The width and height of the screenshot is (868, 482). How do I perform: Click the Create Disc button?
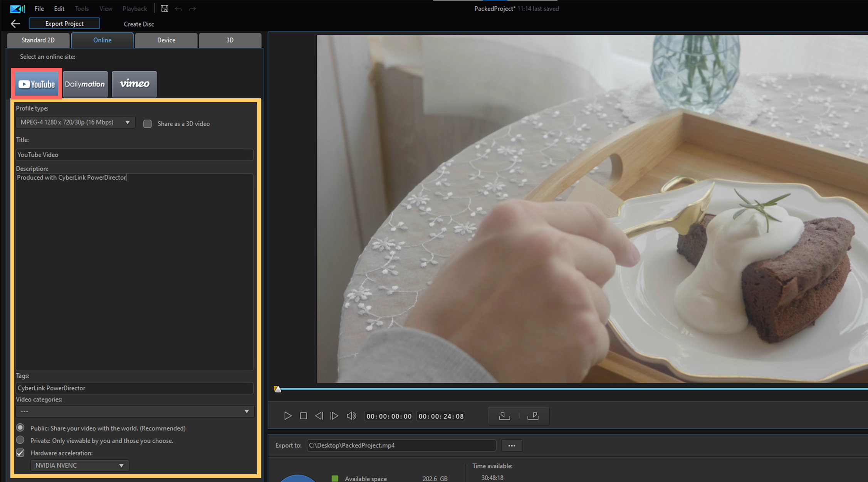[139, 24]
